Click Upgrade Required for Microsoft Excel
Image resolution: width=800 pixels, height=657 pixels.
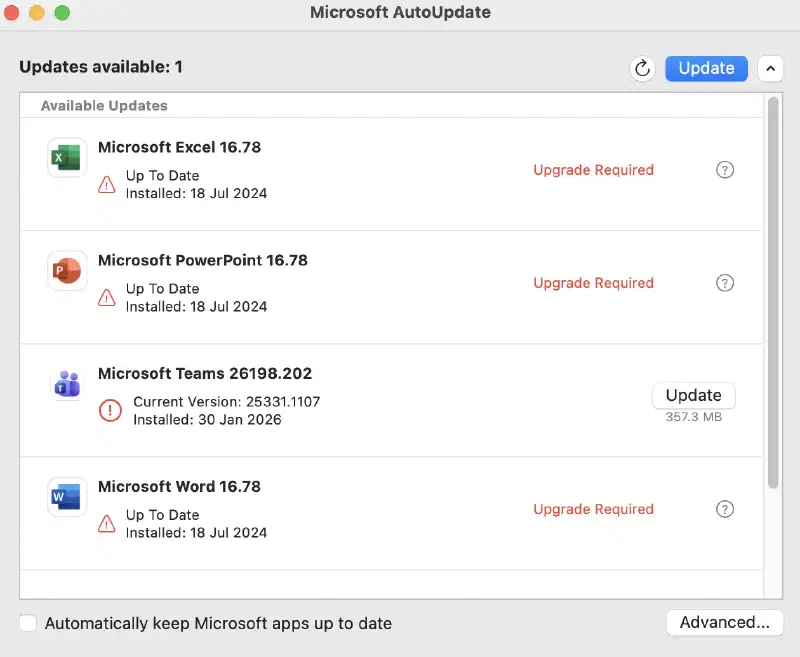(593, 170)
